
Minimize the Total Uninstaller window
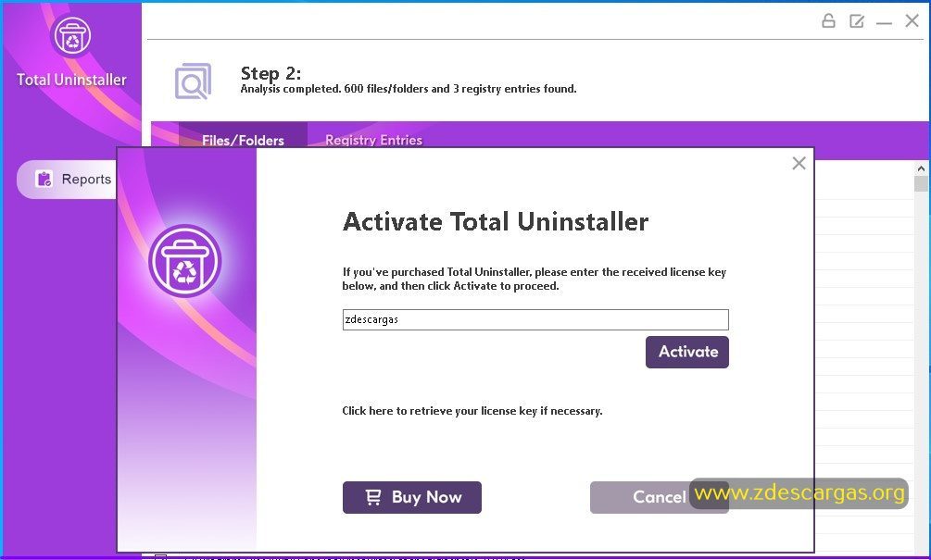click(x=884, y=23)
